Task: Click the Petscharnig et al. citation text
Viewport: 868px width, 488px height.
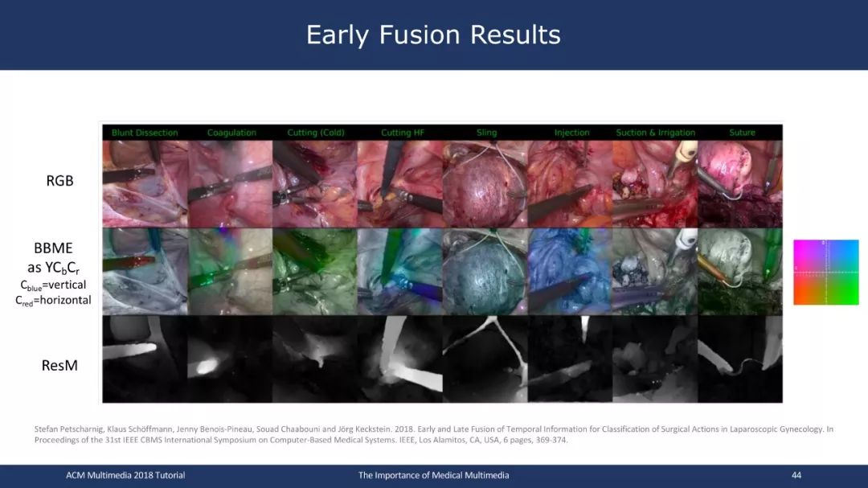Action: 433,434
